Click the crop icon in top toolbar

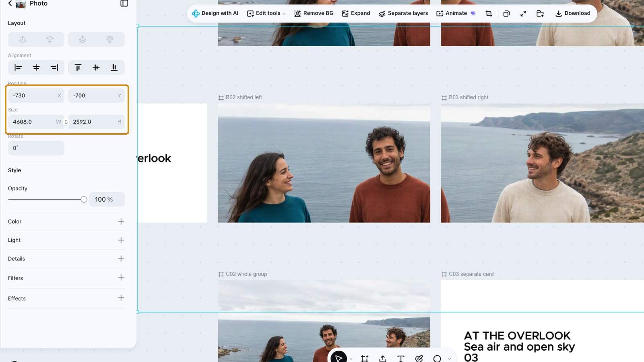click(489, 13)
